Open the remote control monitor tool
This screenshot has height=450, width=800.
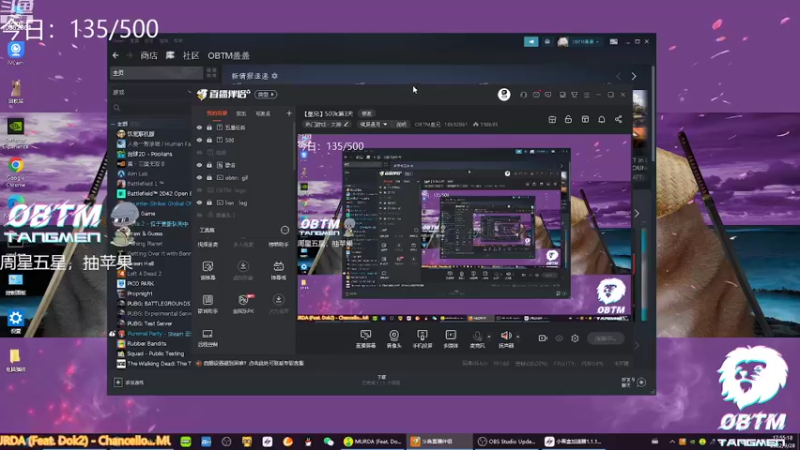point(208,337)
